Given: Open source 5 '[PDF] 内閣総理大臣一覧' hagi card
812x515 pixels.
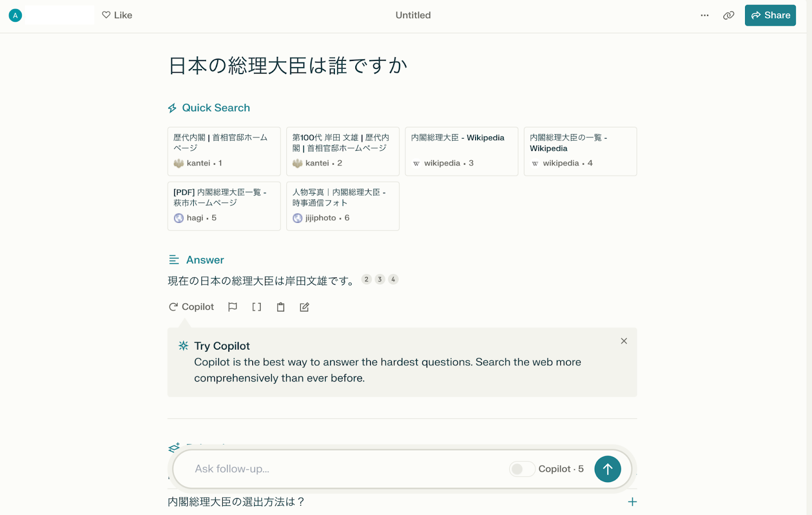Looking at the screenshot, I should (x=224, y=206).
